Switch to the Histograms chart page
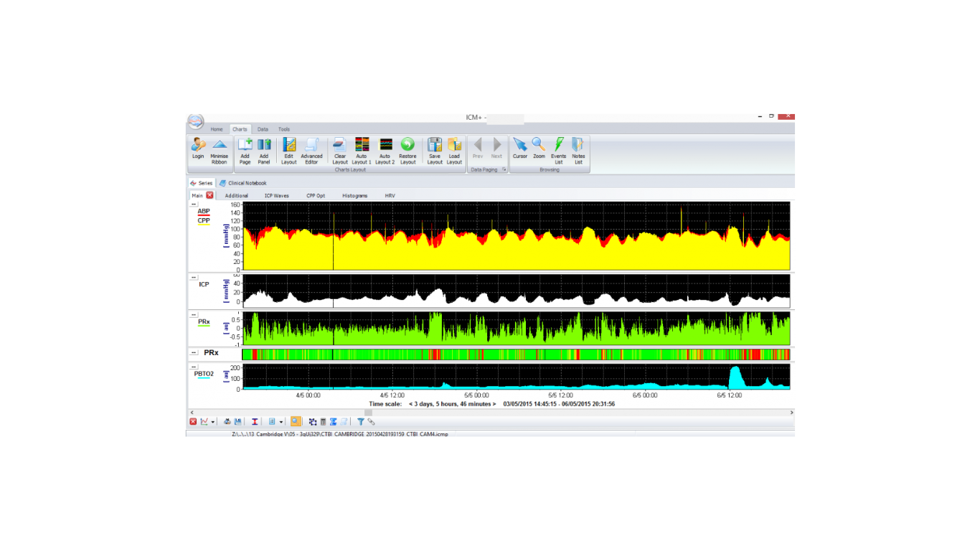The height and width of the screenshot is (551, 980). (x=354, y=195)
